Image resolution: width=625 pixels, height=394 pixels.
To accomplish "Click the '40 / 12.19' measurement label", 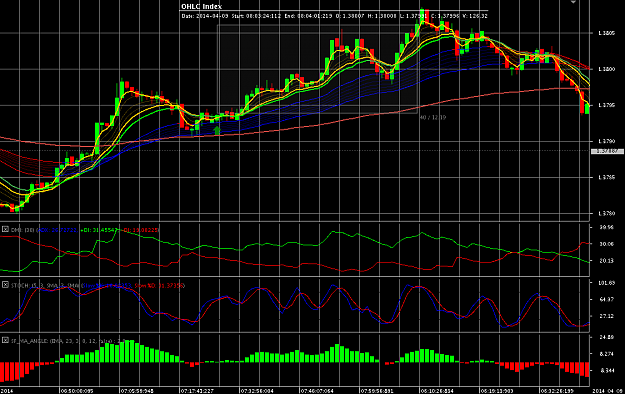I will point(433,118).
